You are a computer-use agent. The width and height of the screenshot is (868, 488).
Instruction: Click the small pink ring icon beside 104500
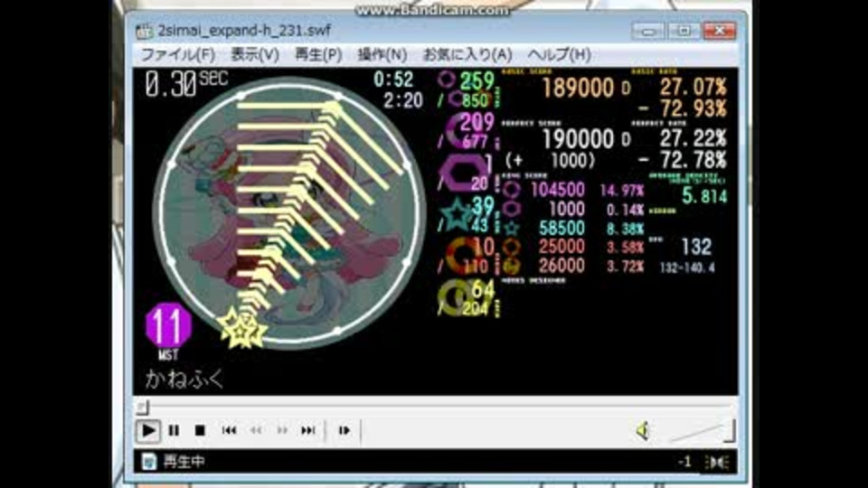pos(512,191)
